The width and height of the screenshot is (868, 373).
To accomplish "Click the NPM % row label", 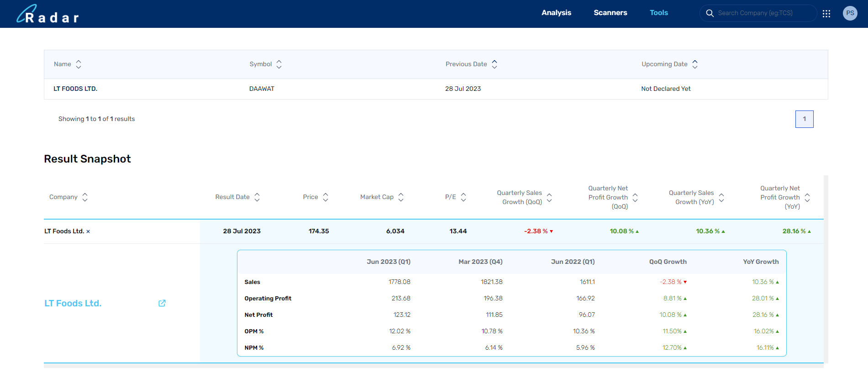I will click(x=254, y=348).
